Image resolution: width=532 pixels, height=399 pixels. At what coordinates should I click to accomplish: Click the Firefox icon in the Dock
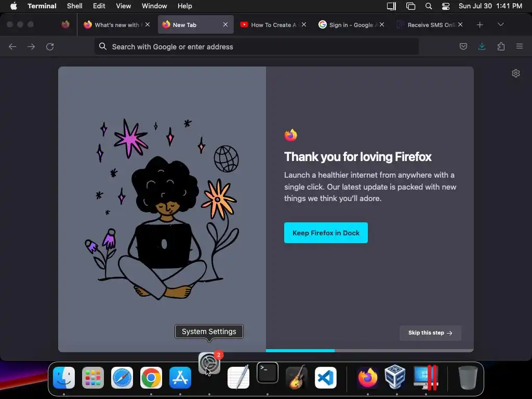coord(368,378)
